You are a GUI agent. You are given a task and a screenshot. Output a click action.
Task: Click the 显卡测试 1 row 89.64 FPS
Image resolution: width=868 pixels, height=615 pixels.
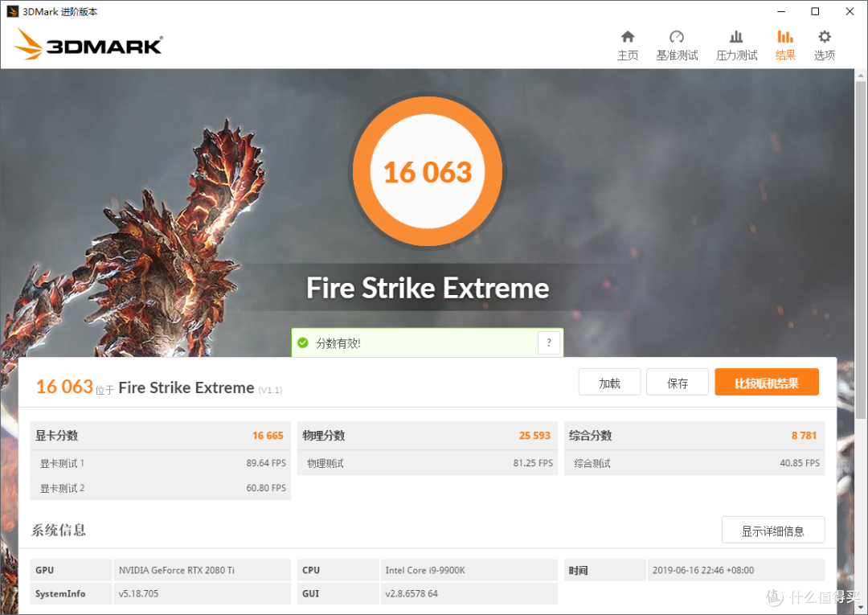coord(161,463)
